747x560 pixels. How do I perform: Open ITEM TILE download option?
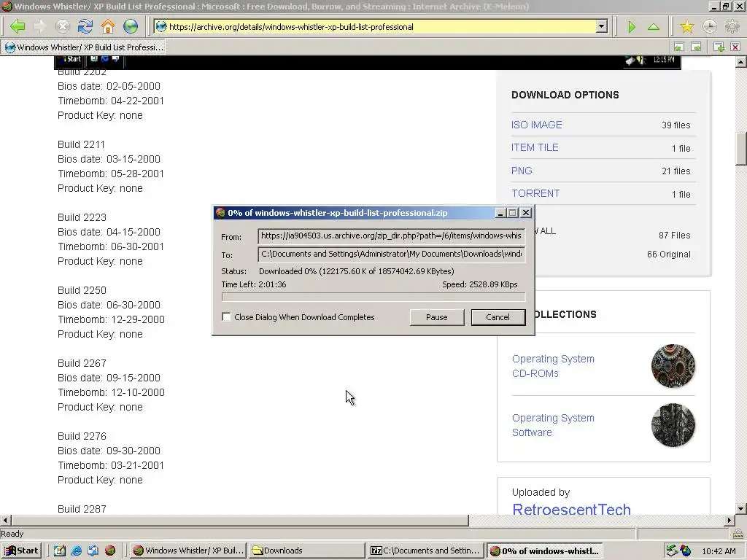535,147
